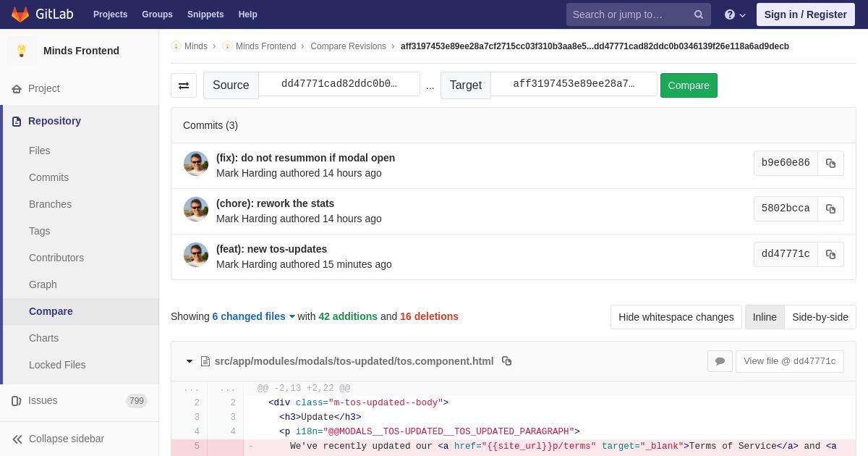Open commit '(fix): do not resummon if modal open'
This screenshot has height=456, width=868.
click(305, 158)
